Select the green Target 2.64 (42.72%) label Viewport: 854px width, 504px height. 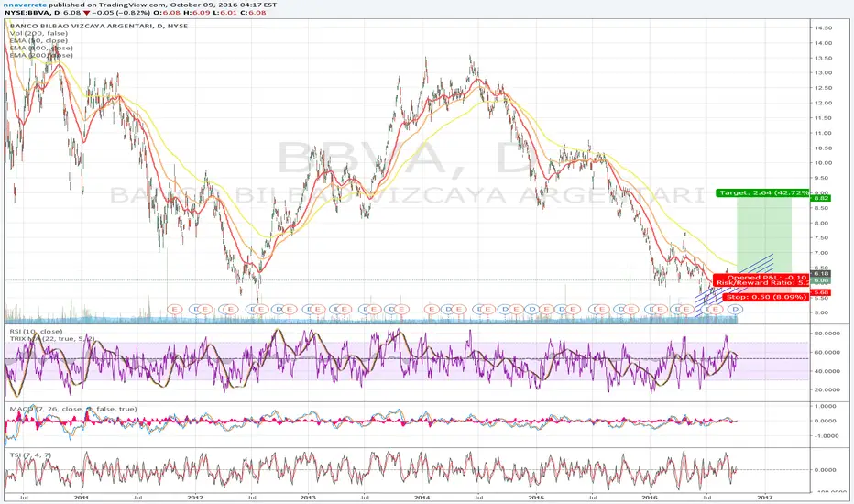[762, 192]
